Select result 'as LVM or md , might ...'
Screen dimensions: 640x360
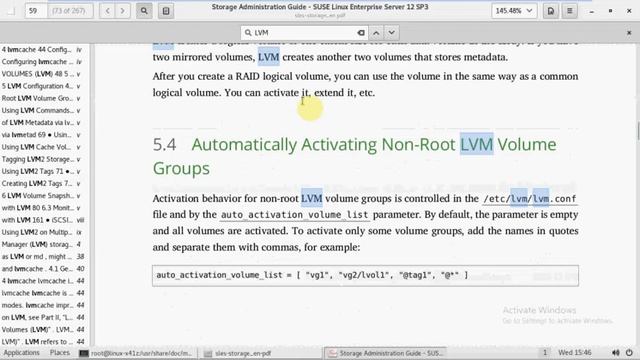[42, 256]
